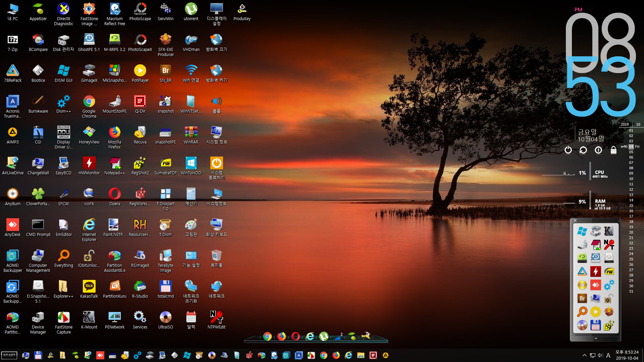
Task: Click the taskbar clock showing 8:53:24
Action: pos(627,355)
